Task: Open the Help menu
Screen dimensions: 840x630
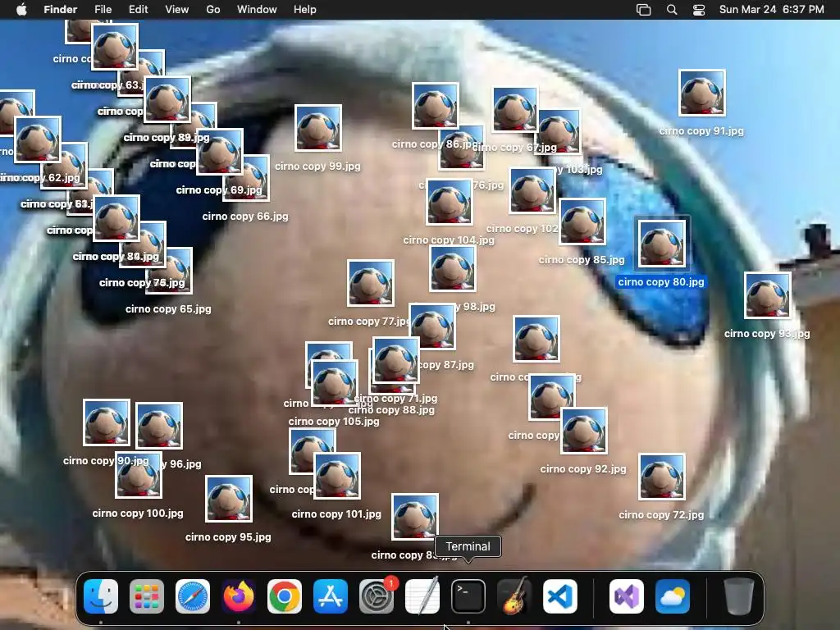Action: (305, 10)
